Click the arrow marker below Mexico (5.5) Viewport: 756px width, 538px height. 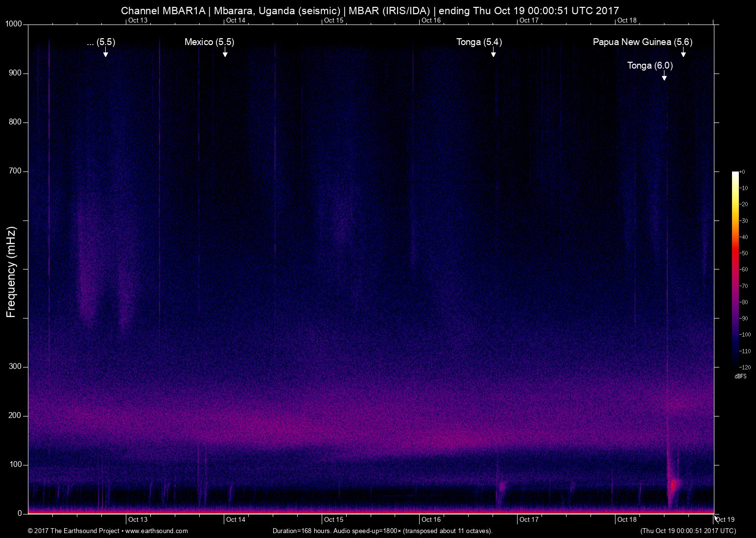[x=225, y=53]
